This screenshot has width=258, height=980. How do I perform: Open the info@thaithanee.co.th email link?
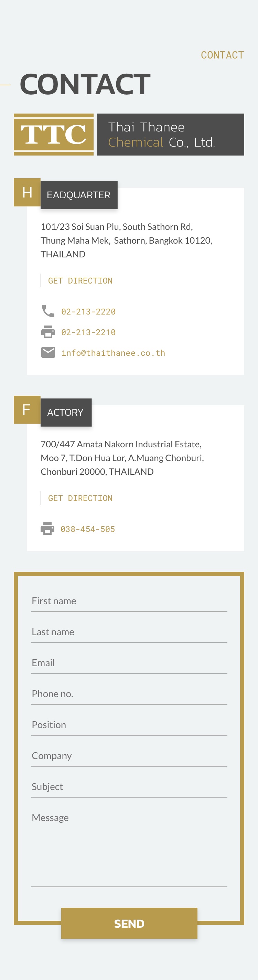click(x=113, y=353)
